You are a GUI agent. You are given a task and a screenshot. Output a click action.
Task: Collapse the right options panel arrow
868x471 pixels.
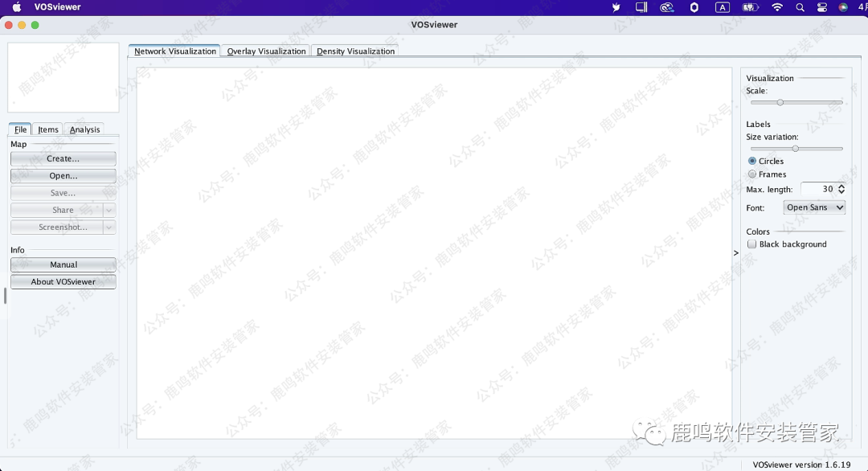pos(736,253)
